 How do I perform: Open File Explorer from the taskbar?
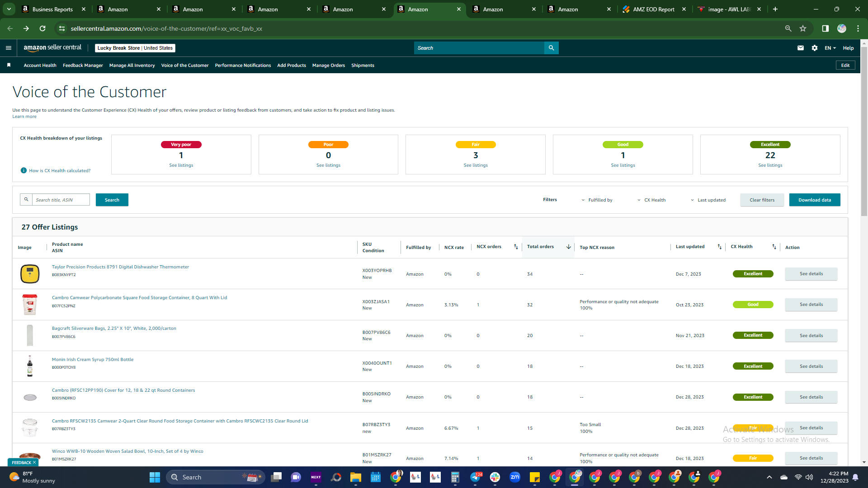click(356, 477)
